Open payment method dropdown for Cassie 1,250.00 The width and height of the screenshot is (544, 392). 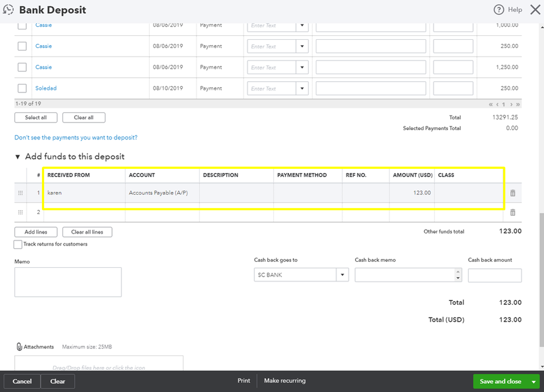302,68
